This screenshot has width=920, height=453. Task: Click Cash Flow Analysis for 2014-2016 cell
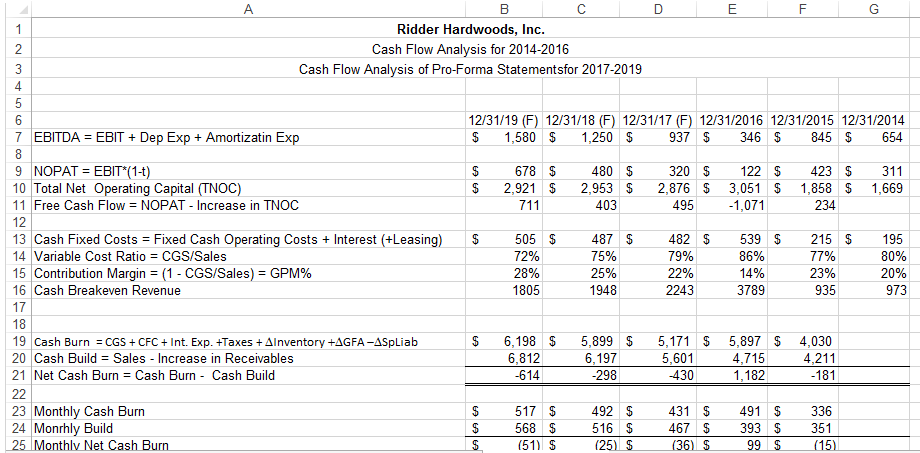pyautogui.click(x=471, y=48)
